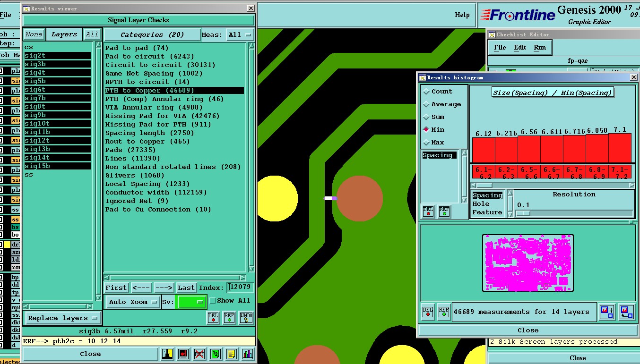Select the Max radio option
The height and width of the screenshot is (364, 640).
point(434,143)
